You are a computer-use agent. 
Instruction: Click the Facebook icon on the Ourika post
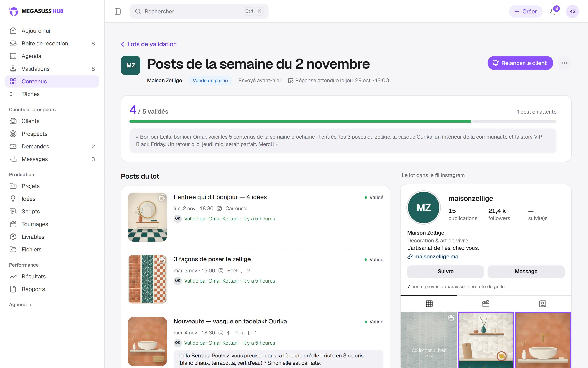228,333
